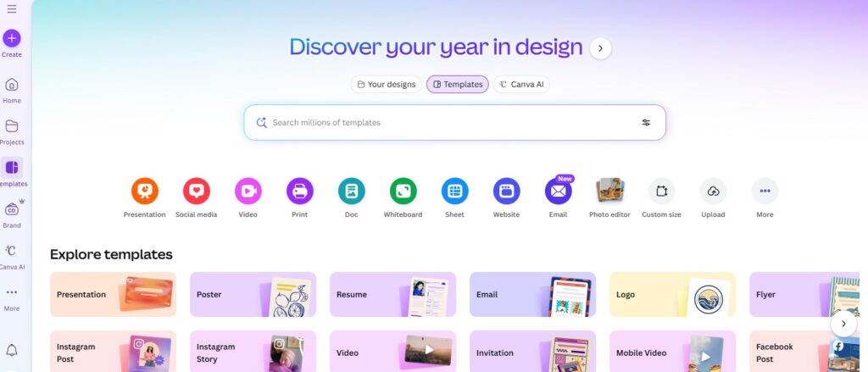Expand More options in left sidebar
Screen dimensions: 868x372
12,298
